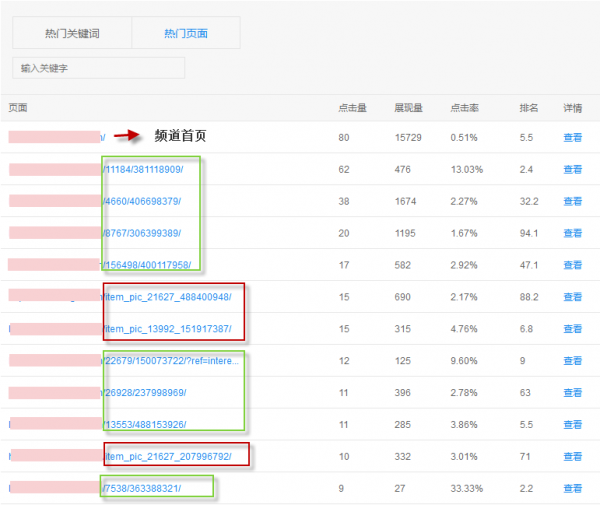Open the /156498/400117958/ page URL
600x505 pixels.
tap(146, 265)
